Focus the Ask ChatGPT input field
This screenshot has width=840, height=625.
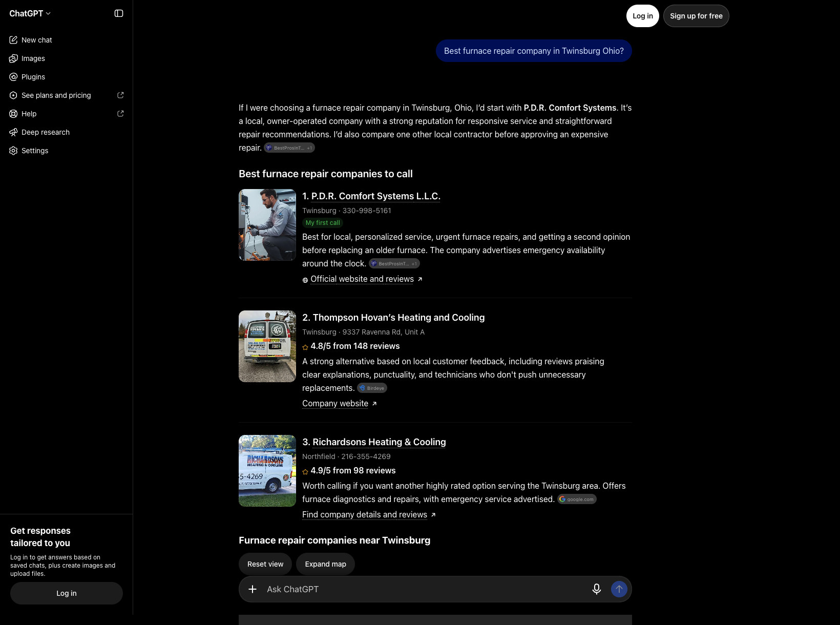click(425, 589)
